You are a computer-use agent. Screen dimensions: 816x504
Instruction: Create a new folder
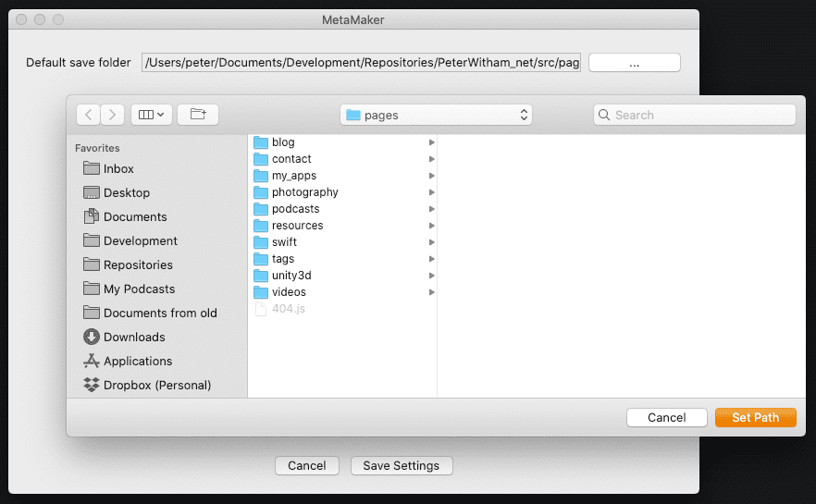click(198, 115)
